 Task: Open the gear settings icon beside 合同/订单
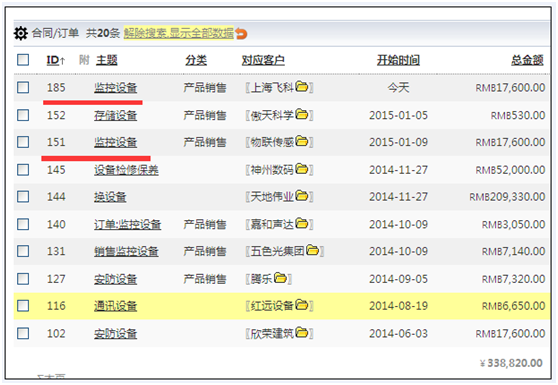point(21,33)
